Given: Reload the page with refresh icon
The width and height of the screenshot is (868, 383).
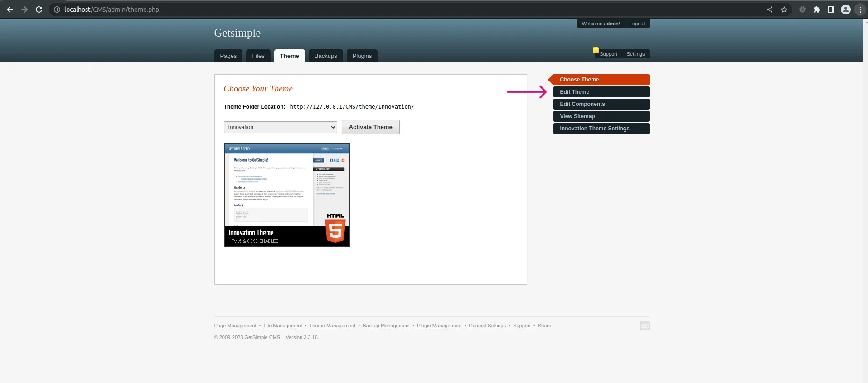Looking at the screenshot, I should [39, 10].
